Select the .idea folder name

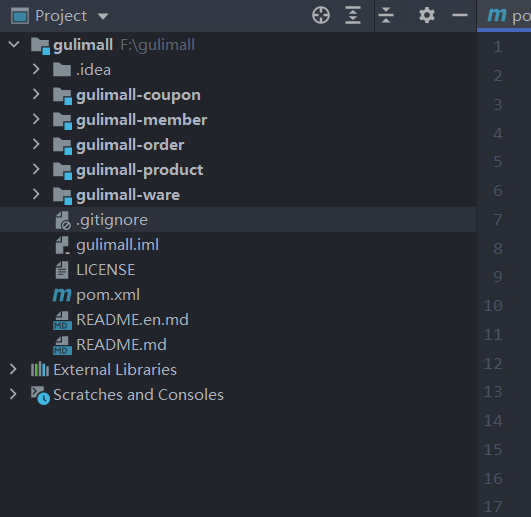[93, 70]
